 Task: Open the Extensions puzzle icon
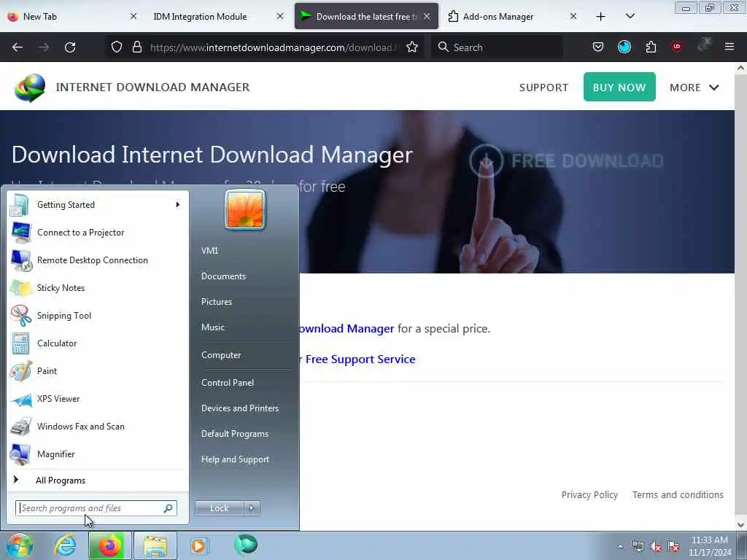(651, 47)
